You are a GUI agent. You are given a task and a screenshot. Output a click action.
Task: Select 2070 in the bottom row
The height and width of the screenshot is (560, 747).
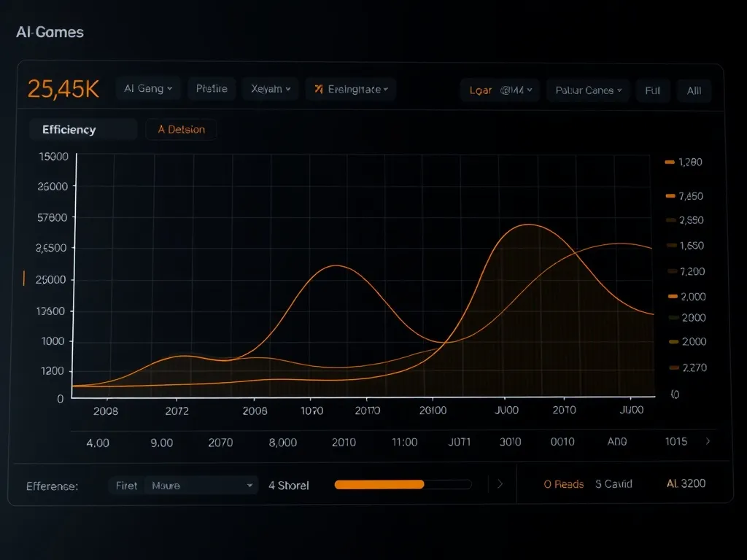tap(220, 443)
